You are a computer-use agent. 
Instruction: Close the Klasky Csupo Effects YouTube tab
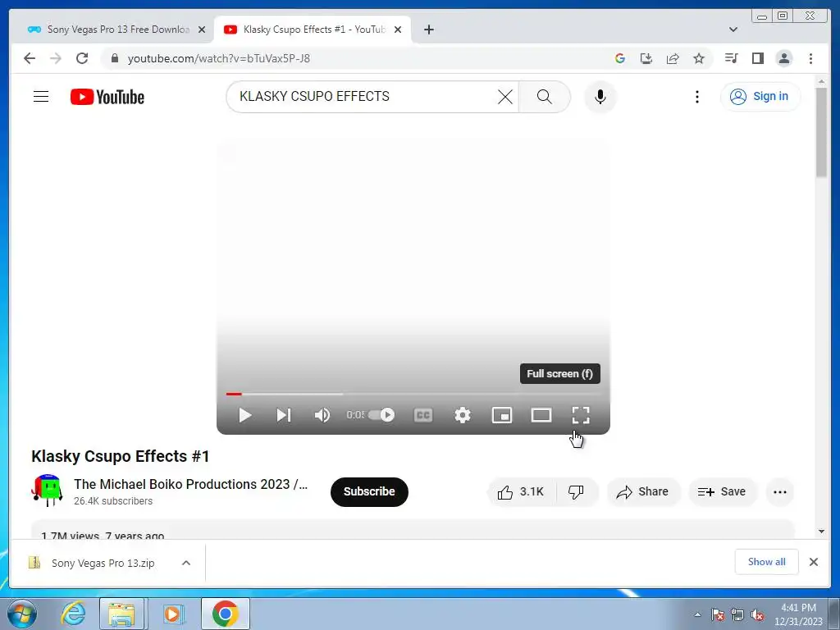398,30
